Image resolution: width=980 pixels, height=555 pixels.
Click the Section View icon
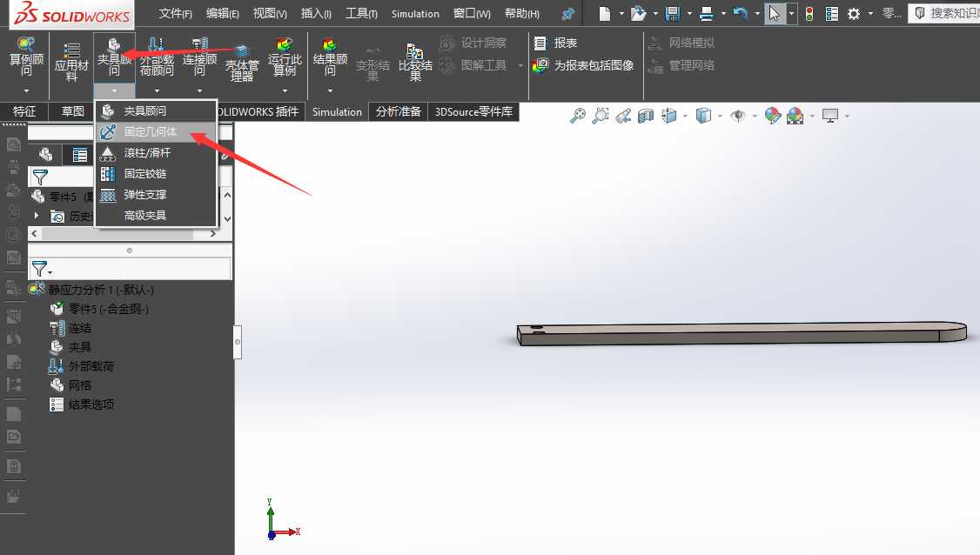[x=646, y=116]
